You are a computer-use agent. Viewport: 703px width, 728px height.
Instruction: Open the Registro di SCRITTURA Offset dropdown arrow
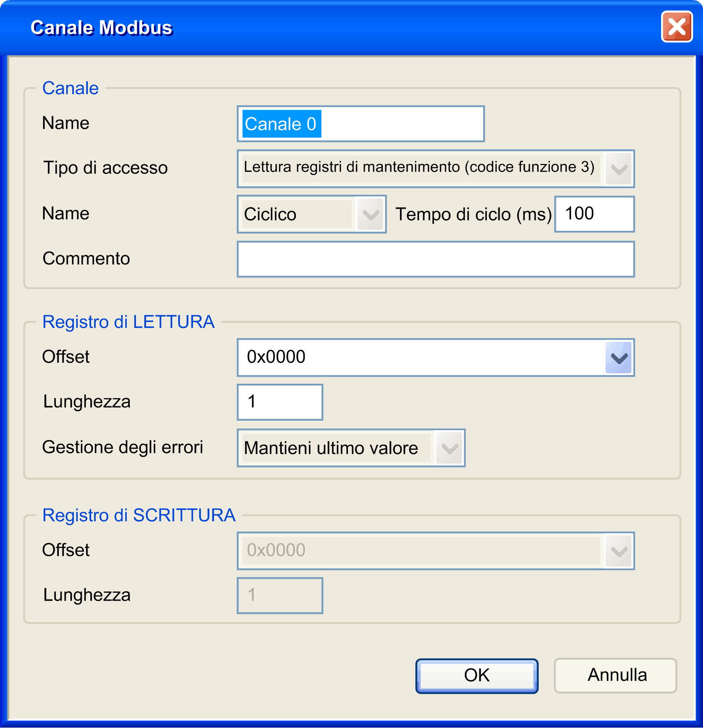pos(618,551)
